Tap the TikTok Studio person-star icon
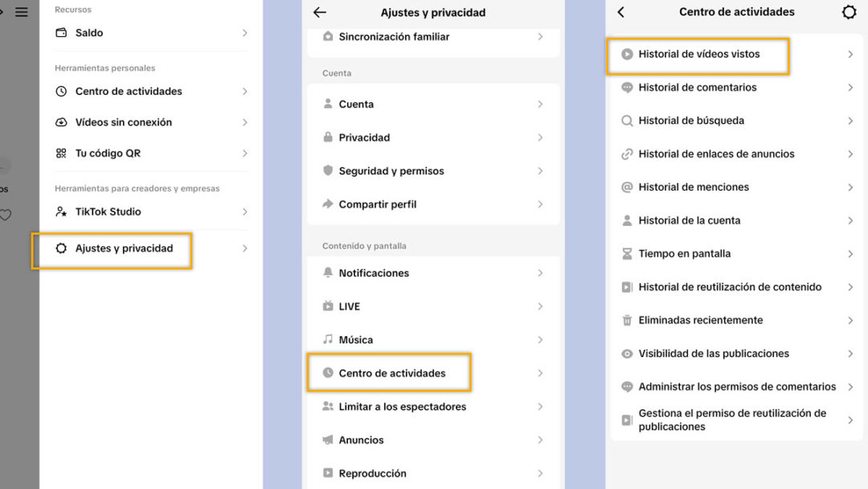Screen dimensions: 868x489 coord(61,212)
